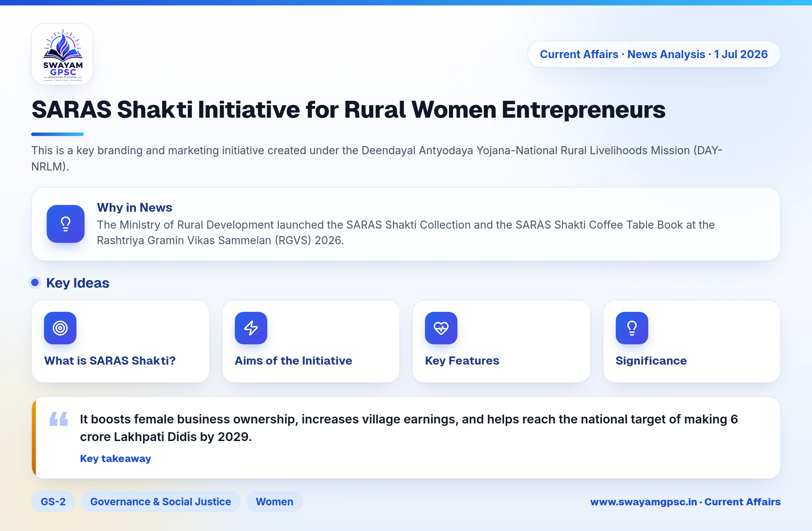Click the Lakhpati Didis quote text

tap(409, 428)
